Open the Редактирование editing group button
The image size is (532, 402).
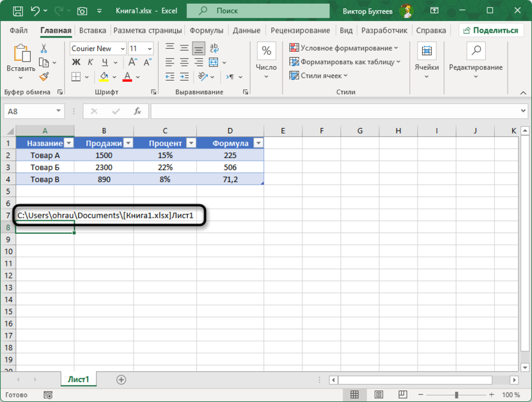pyautogui.click(x=475, y=61)
